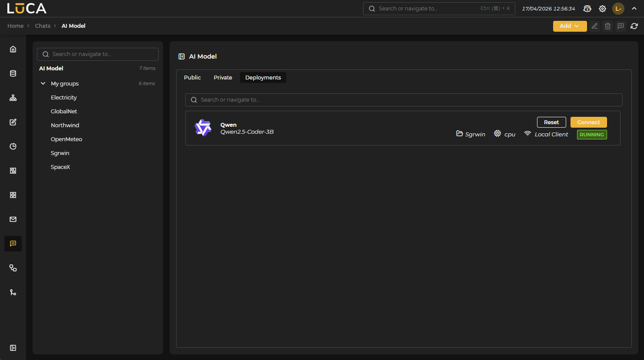Viewport: 644px width, 360px height.
Task: Select the SpaceX group
Action: (x=60, y=167)
